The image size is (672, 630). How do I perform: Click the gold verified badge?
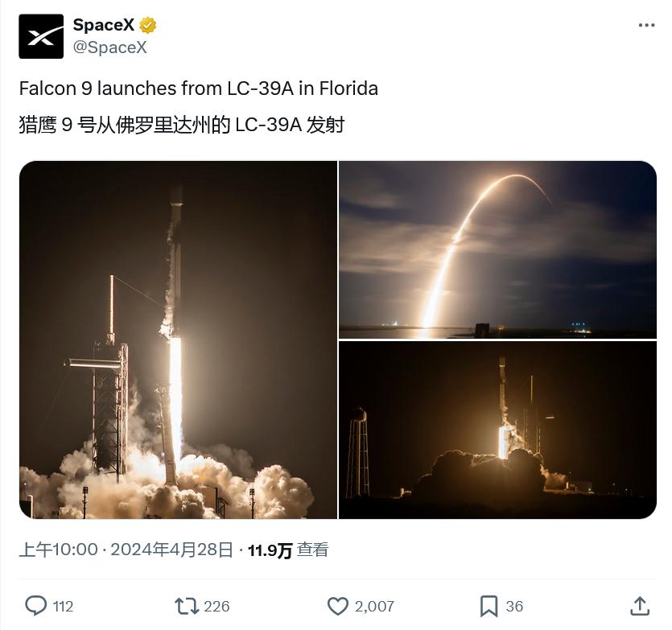pos(148,25)
